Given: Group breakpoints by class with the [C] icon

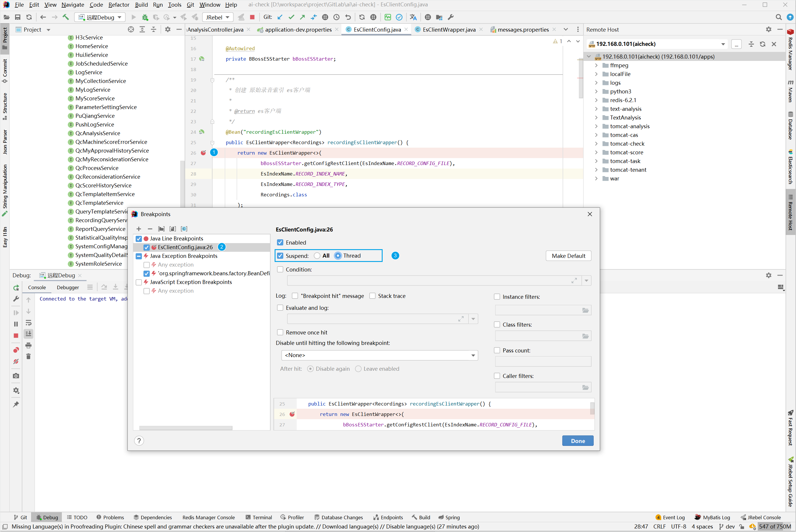Looking at the screenshot, I should [x=184, y=229].
